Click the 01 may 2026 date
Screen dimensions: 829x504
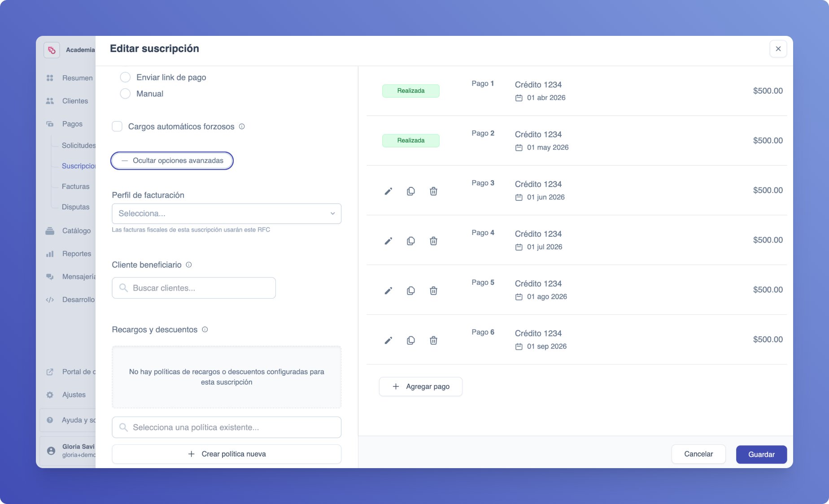tap(548, 148)
